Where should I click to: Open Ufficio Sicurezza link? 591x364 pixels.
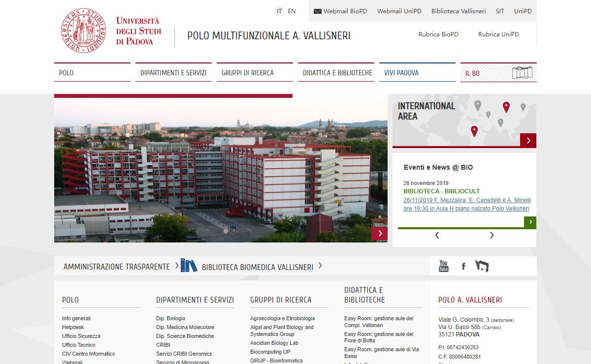click(81, 336)
